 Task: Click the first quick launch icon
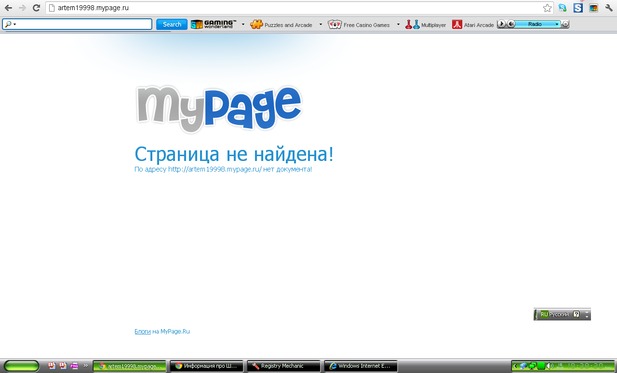point(52,366)
